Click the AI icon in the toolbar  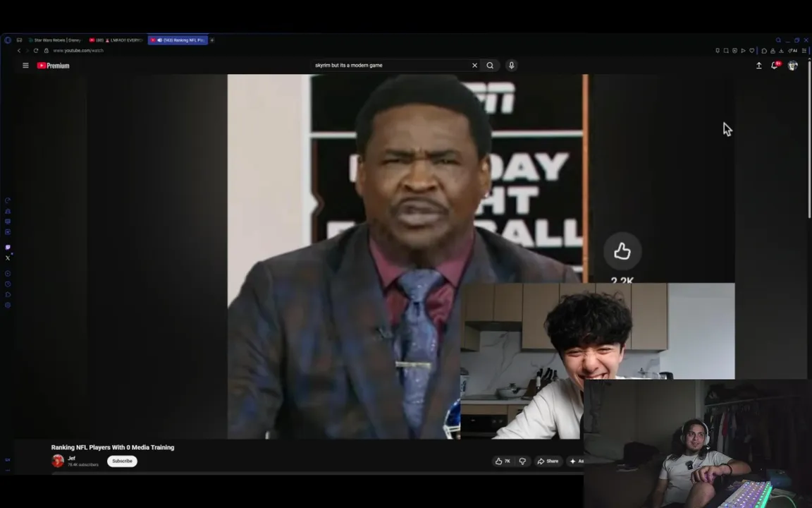click(793, 51)
